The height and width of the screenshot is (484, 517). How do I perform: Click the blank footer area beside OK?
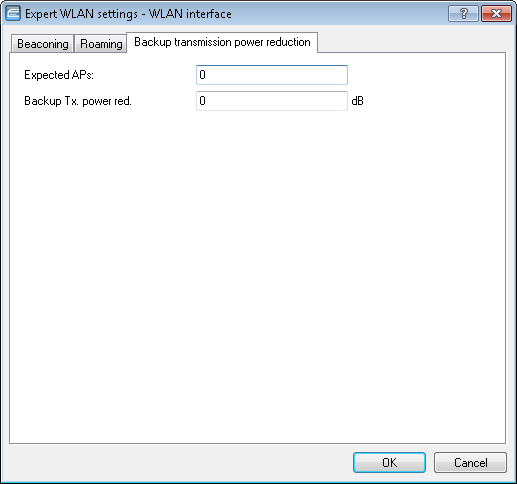click(180, 462)
